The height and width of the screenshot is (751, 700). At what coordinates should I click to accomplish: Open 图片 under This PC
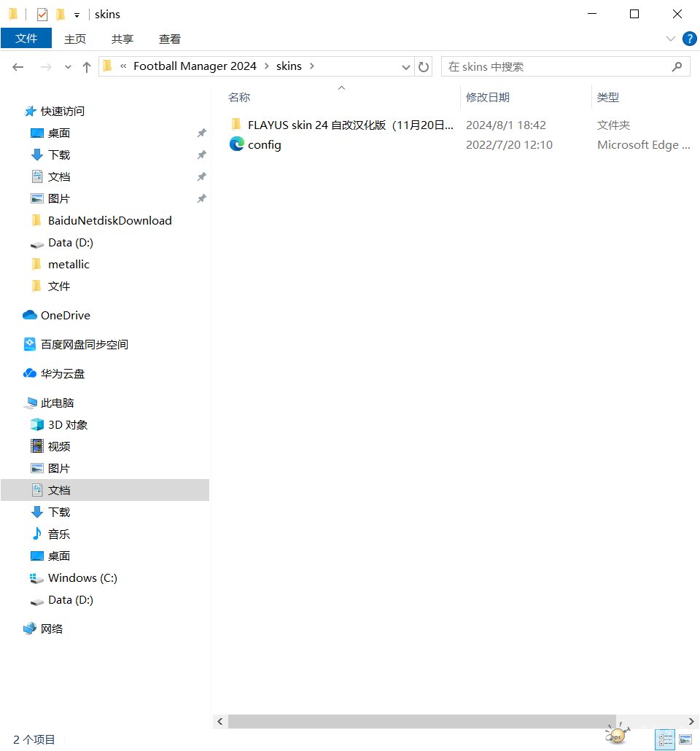click(59, 468)
